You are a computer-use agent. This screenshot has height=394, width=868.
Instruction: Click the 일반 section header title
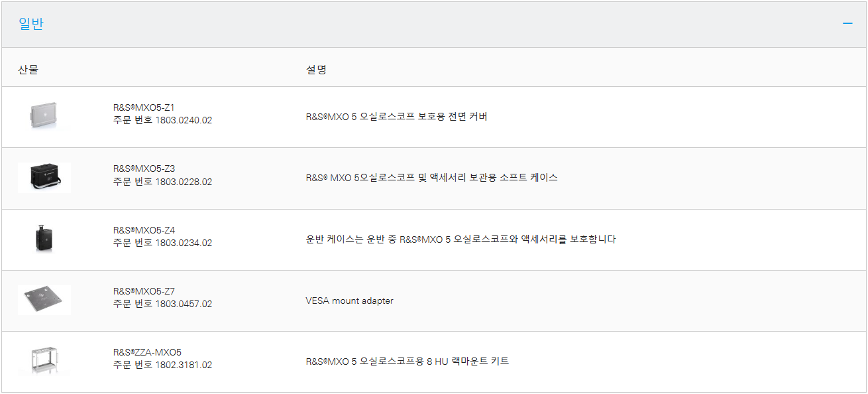pyautogui.click(x=31, y=24)
